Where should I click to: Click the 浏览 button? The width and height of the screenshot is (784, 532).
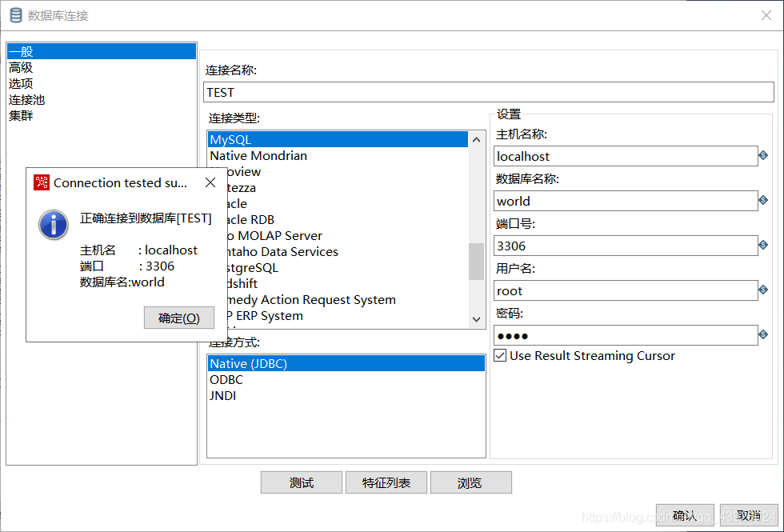[471, 482]
